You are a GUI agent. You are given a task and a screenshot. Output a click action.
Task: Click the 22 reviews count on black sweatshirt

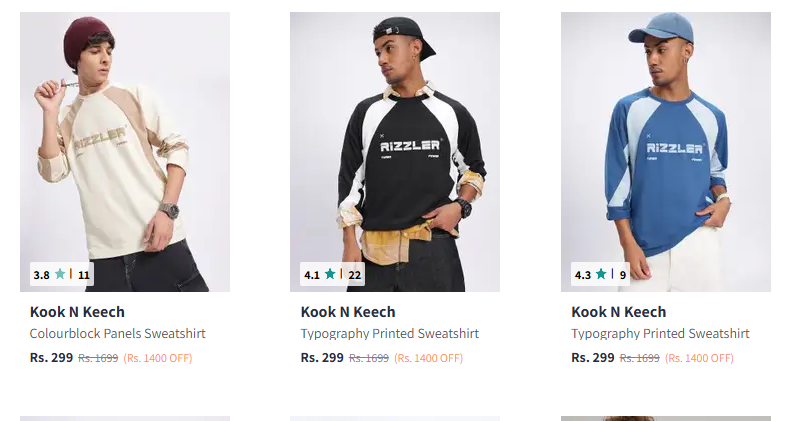pos(355,275)
